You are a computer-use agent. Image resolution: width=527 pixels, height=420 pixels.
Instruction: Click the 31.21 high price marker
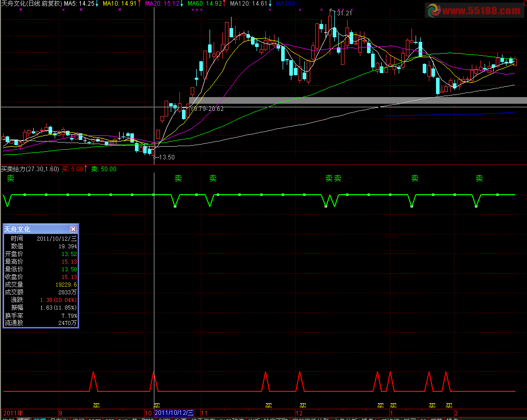pos(344,13)
